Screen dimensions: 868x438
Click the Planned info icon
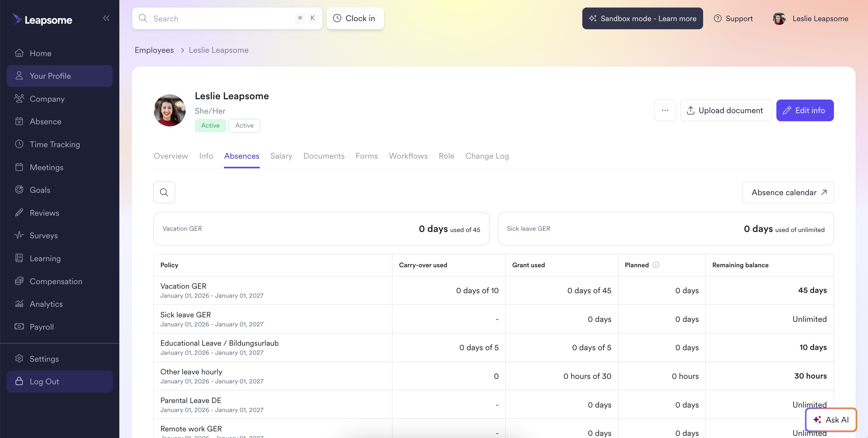[656, 265]
